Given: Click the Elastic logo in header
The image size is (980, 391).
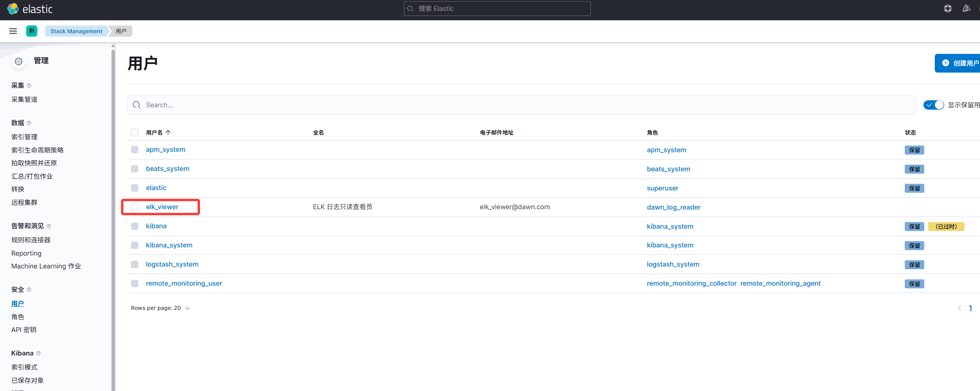Looking at the screenshot, I should coord(30,9).
